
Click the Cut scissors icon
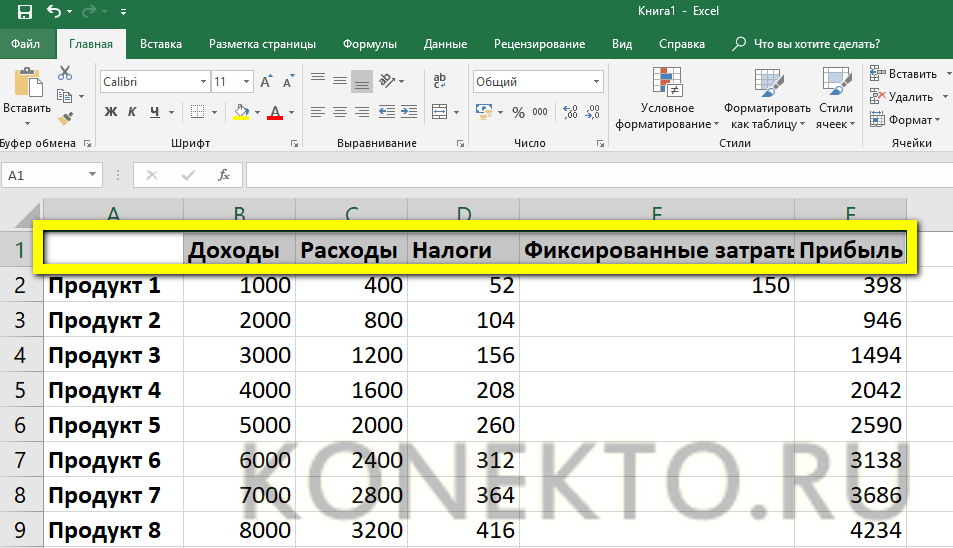point(65,73)
